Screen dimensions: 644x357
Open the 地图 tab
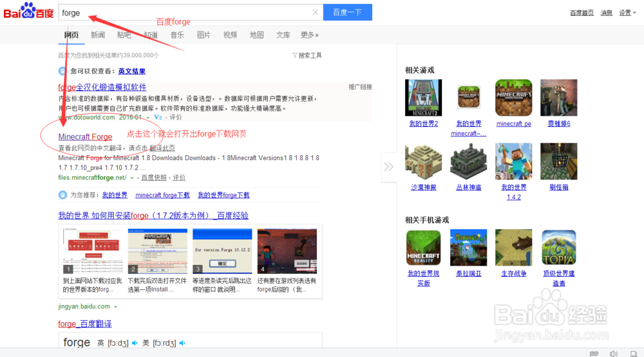257,35
